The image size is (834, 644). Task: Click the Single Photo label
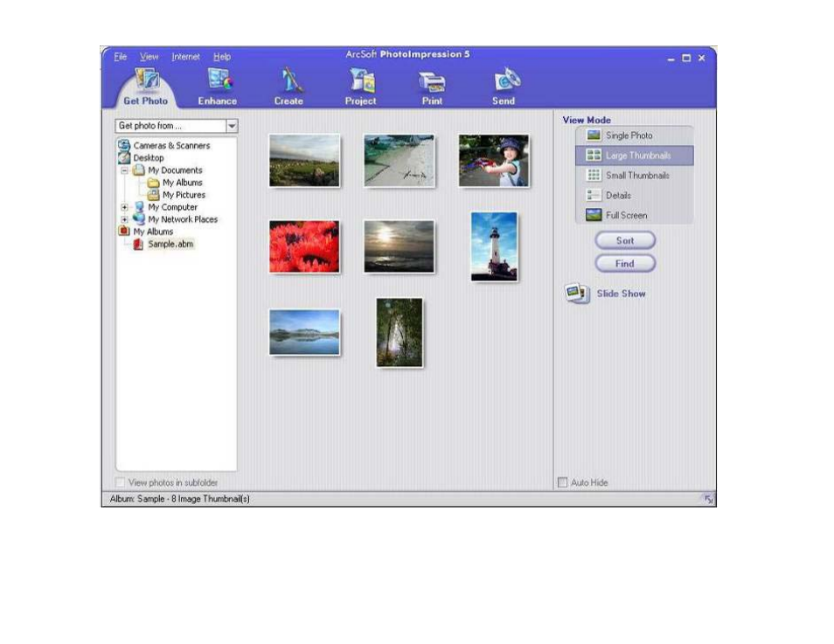[629, 135]
